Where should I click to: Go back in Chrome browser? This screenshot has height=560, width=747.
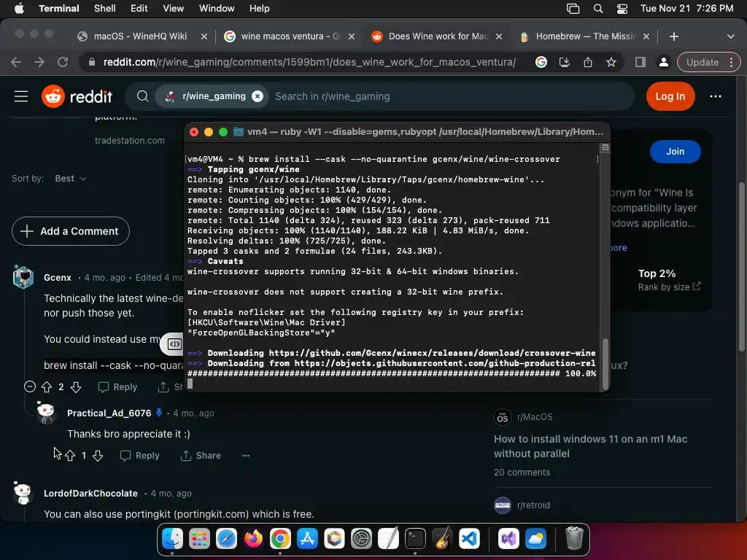(16, 62)
